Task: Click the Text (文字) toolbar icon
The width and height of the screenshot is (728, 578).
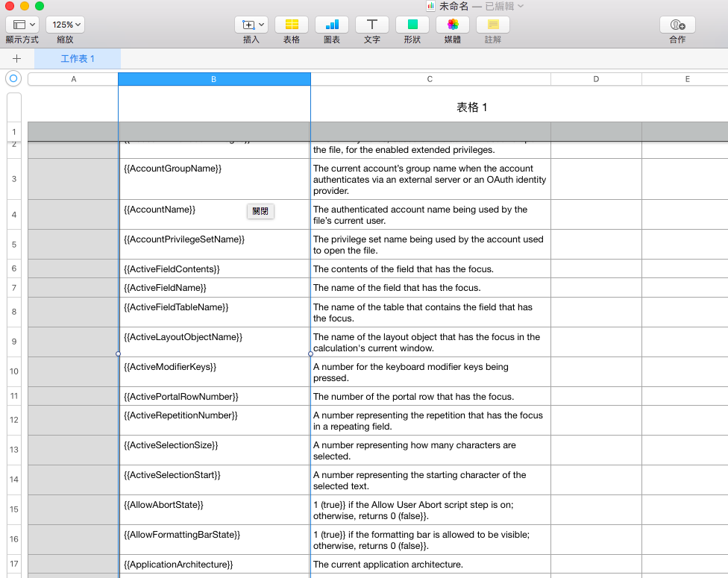Action: tap(372, 25)
